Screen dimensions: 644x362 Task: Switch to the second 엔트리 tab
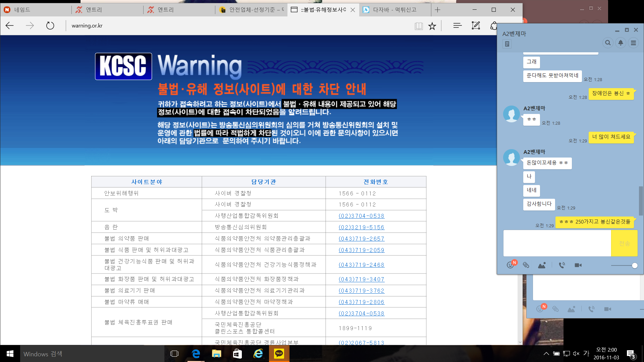179,10
